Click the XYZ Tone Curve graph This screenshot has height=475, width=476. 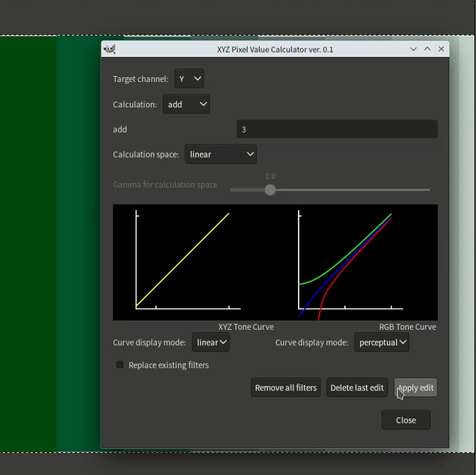(x=188, y=262)
